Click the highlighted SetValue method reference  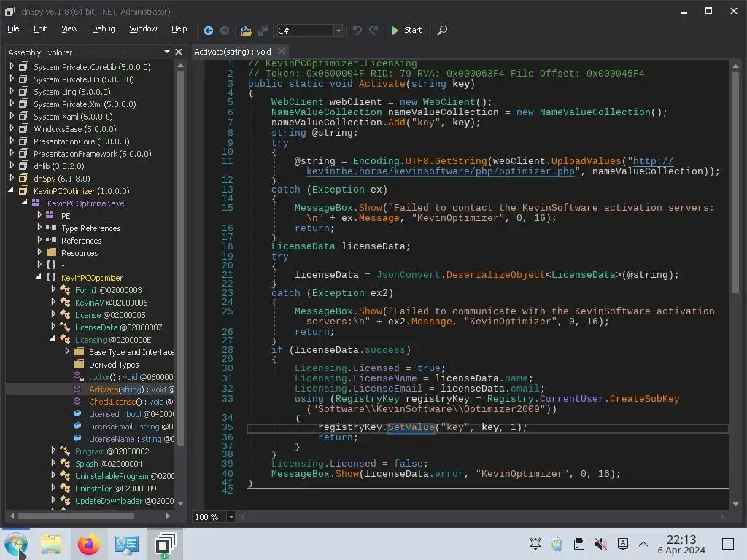tap(411, 427)
